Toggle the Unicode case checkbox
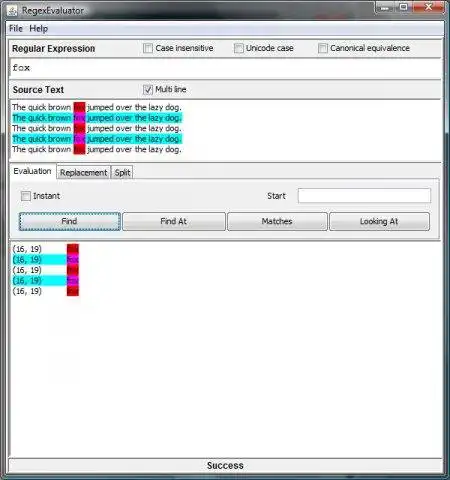 click(238, 48)
